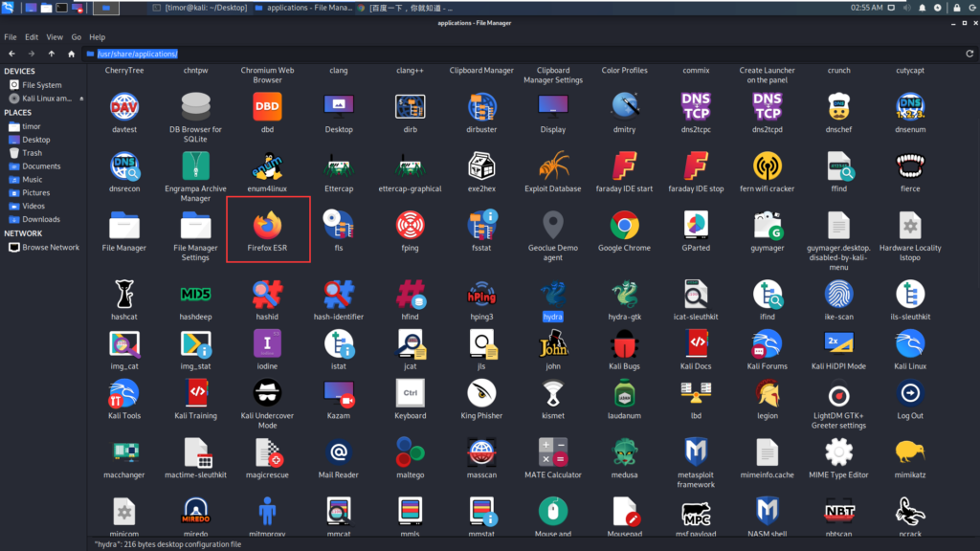Screen dimensions: 980x551
Task: Open the dirbuster icon
Action: [x=481, y=107]
